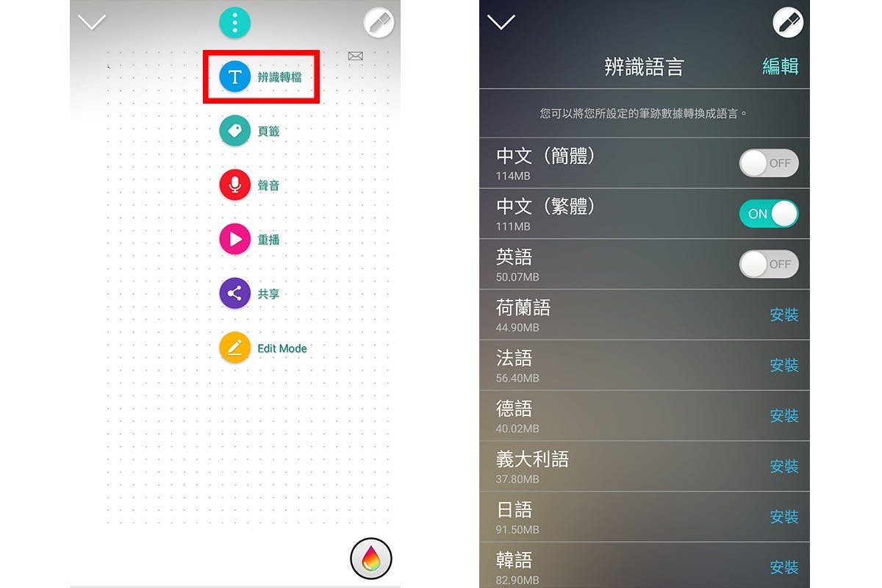This screenshot has width=882, height=588.
Task: Open the pen icon in left screen corner
Action: point(379,23)
